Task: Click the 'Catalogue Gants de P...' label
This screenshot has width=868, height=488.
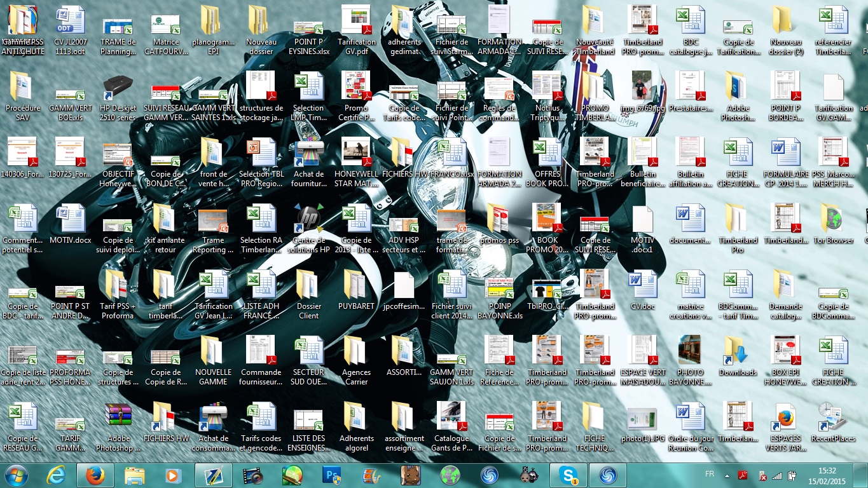Action: pos(451,443)
